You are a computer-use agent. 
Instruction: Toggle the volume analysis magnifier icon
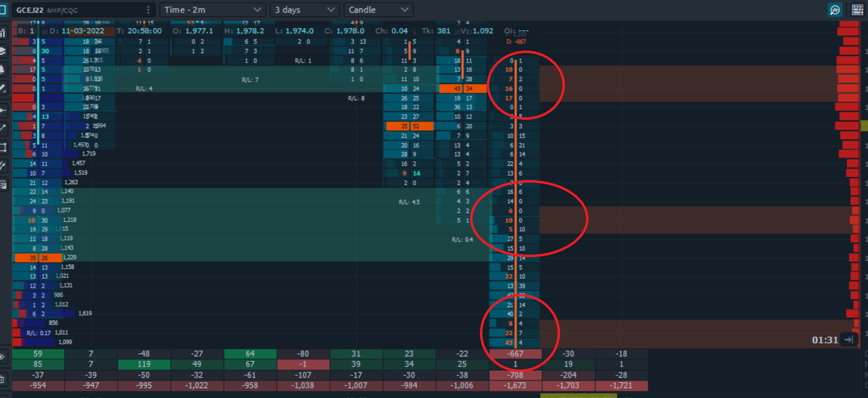(835, 10)
